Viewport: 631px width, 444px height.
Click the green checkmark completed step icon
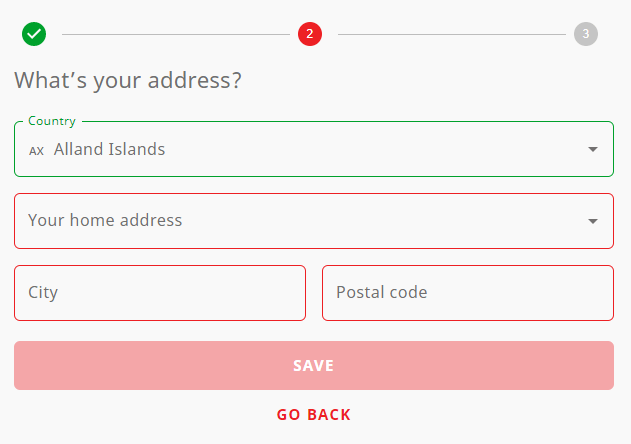34,34
